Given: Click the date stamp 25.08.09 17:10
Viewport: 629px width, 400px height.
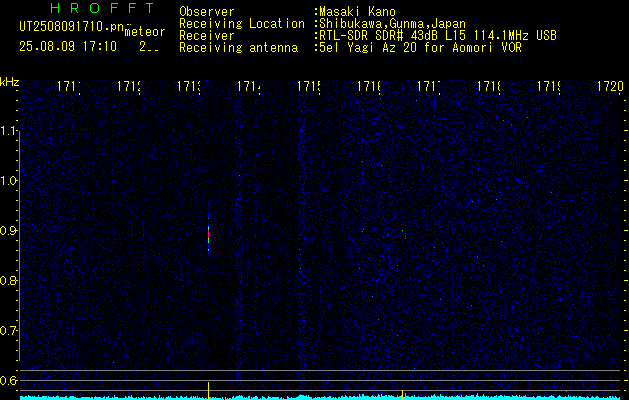Looking at the screenshot, I should coord(68,47).
